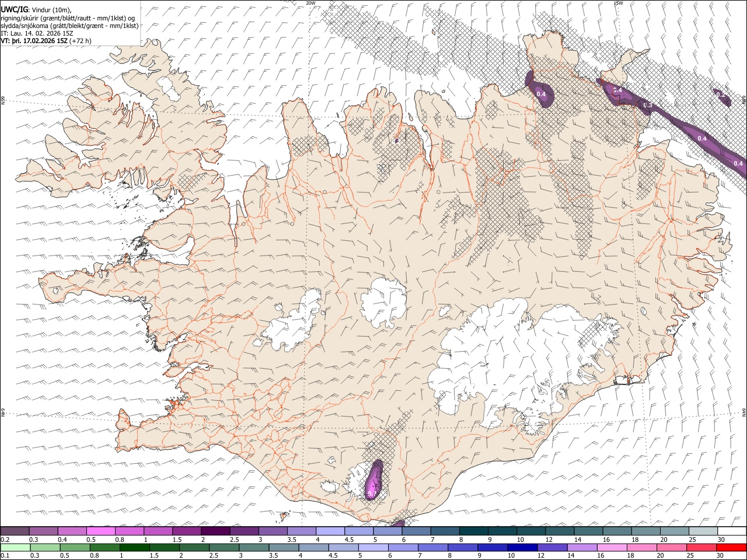Choose the lower legend swatch between 0.5 and 0.8

[75, 547]
